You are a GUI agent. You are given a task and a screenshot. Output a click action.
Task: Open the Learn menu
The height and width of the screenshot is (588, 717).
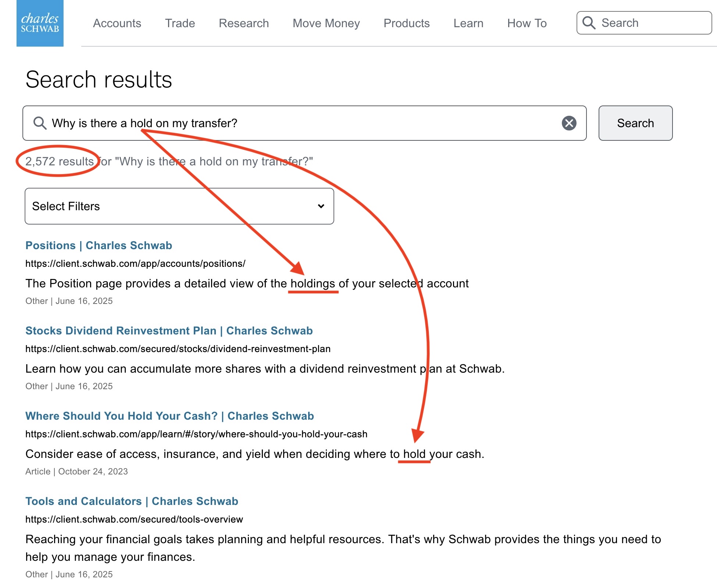pos(468,23)
